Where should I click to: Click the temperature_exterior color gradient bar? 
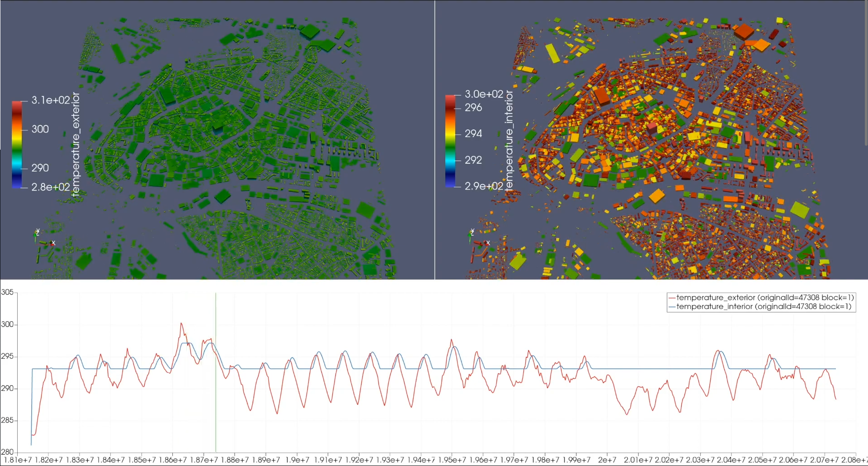click(17, 144)
